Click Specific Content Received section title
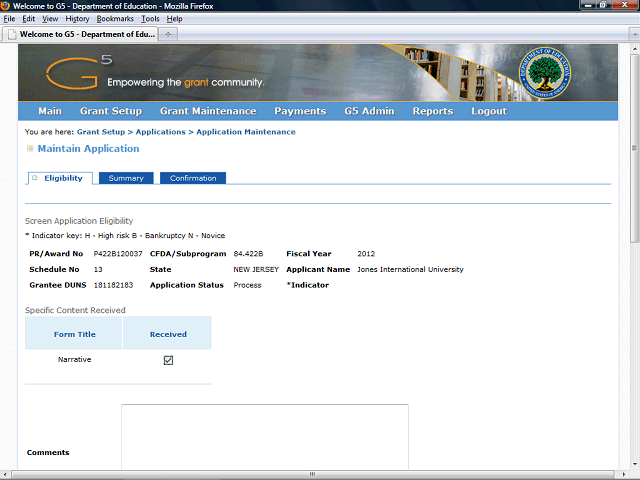The height and width of the screenshot is (480, 640). (x=75, y=310)
